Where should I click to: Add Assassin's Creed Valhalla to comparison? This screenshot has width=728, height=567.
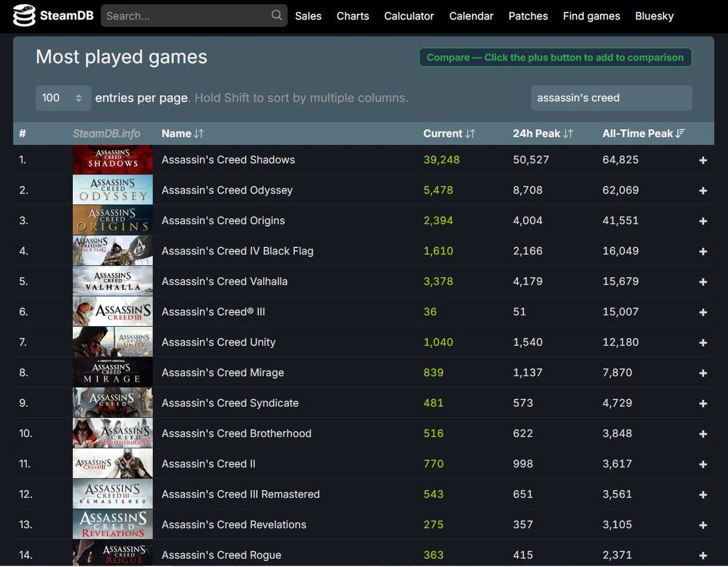[703, 281]
